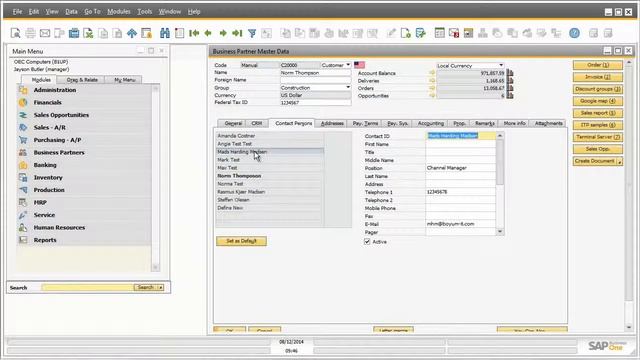Screen dimensions: 640x360
Task: Go to the next record arrow
Action: click(223, 33)
